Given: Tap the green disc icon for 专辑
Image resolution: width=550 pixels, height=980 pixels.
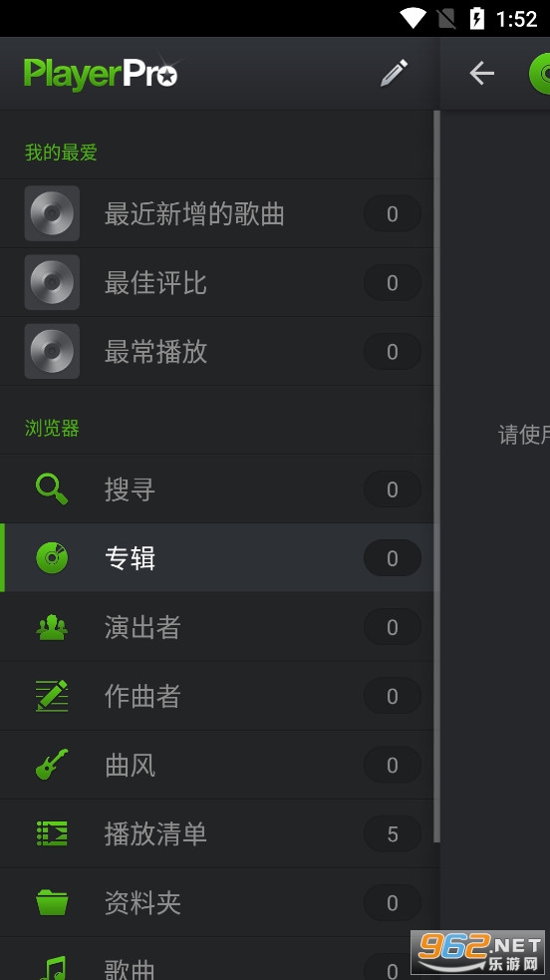Looking at the screenshot, I should click(x=52, y=558).
